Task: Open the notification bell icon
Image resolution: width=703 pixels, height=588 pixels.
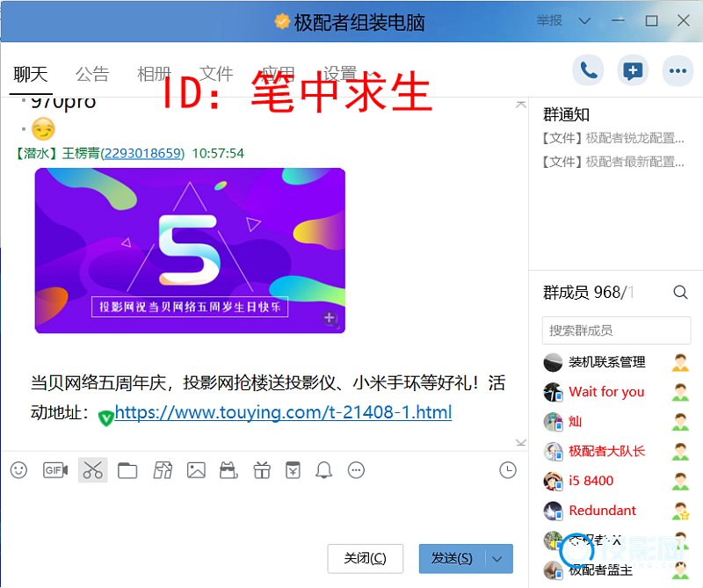Action: tap(323, 470)
